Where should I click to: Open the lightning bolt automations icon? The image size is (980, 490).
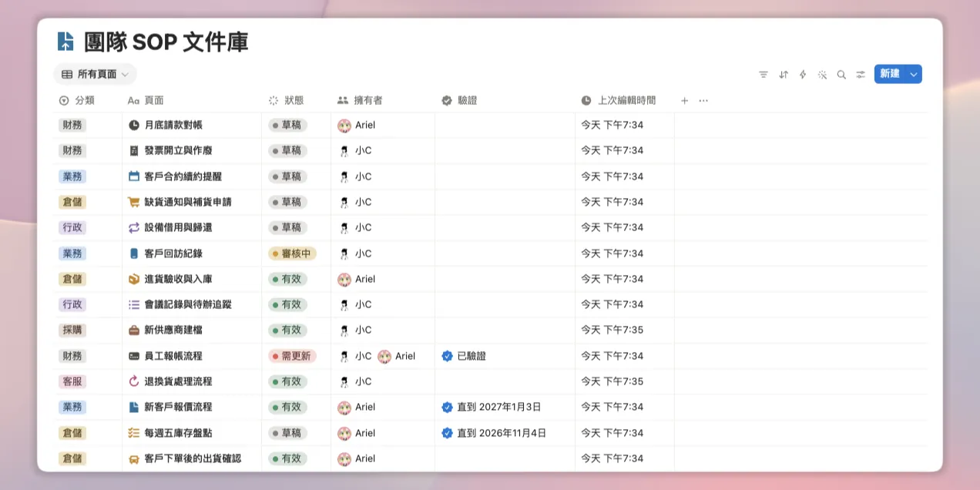click(x=803, y=75)
